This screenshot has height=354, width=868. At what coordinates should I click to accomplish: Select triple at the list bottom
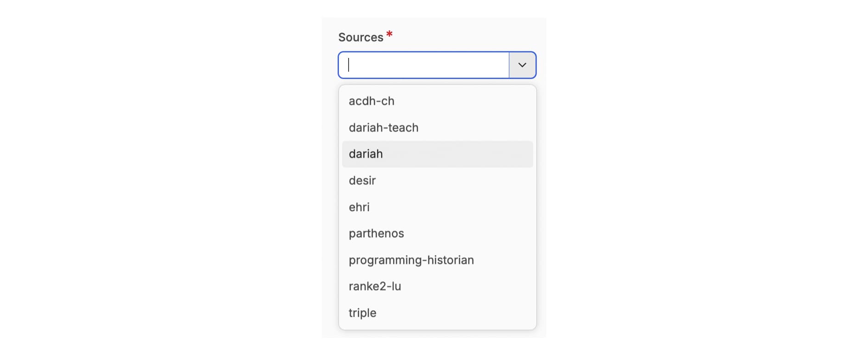point(362,313)
